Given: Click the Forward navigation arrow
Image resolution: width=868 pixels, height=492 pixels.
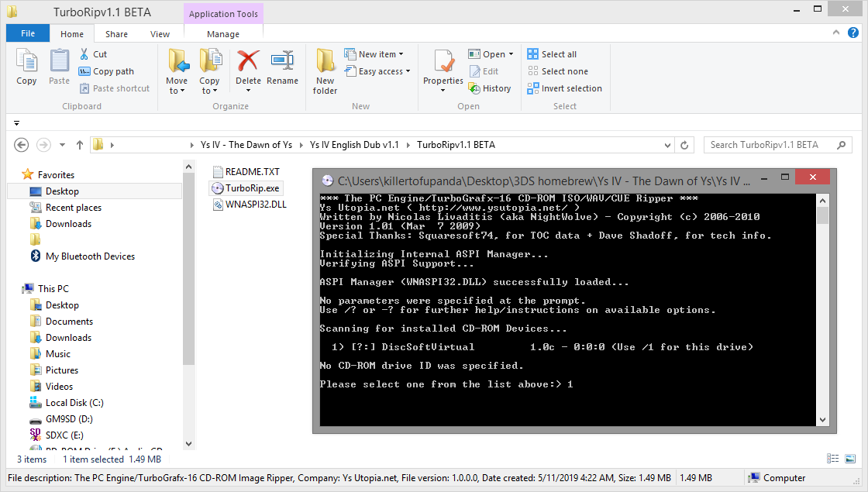Looking at the screenshot, I should point(43,145).
